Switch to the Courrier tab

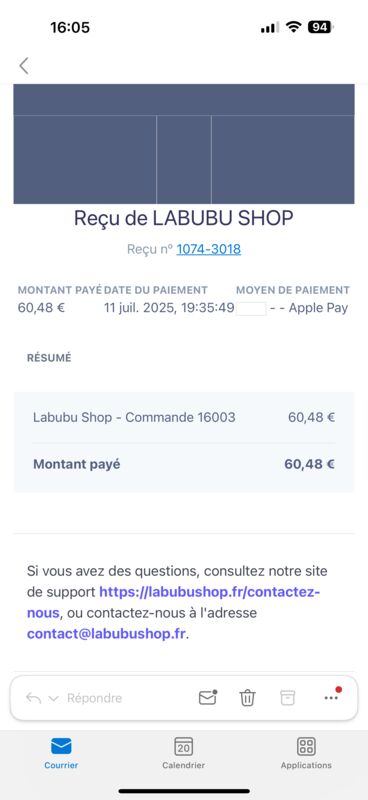61,753
